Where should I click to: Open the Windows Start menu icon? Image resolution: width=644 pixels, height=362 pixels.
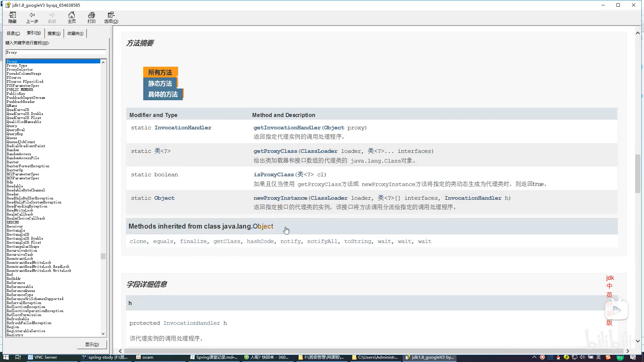click(x=6, y=357)
